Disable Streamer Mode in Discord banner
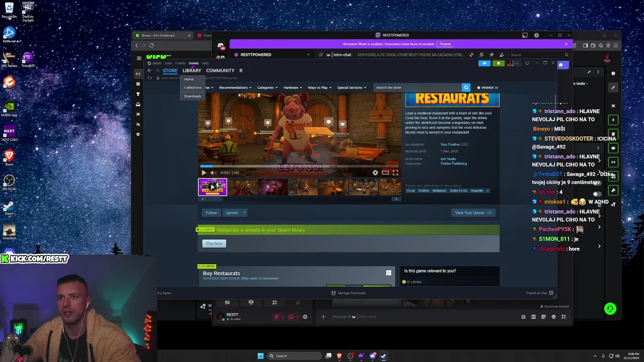Image resolution: width=644 pixels, height=362 pixels. (445, 44)
